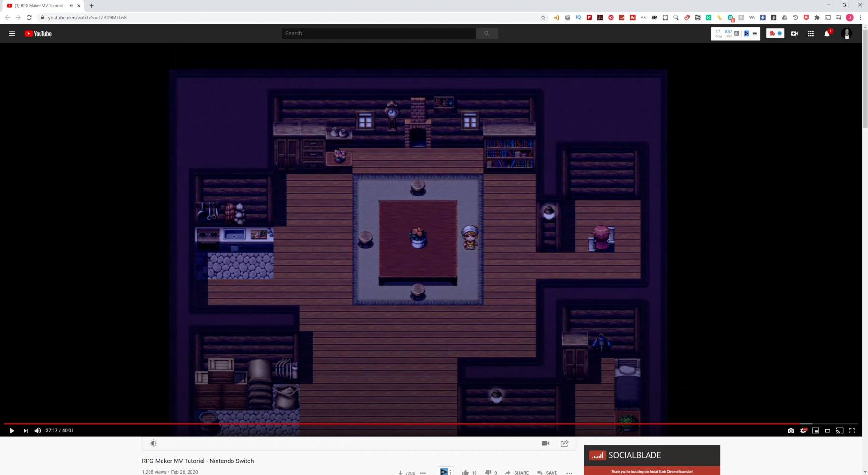Open the Chrome three-dot menu
868x475 pixels.
click(x=861, y=18)
